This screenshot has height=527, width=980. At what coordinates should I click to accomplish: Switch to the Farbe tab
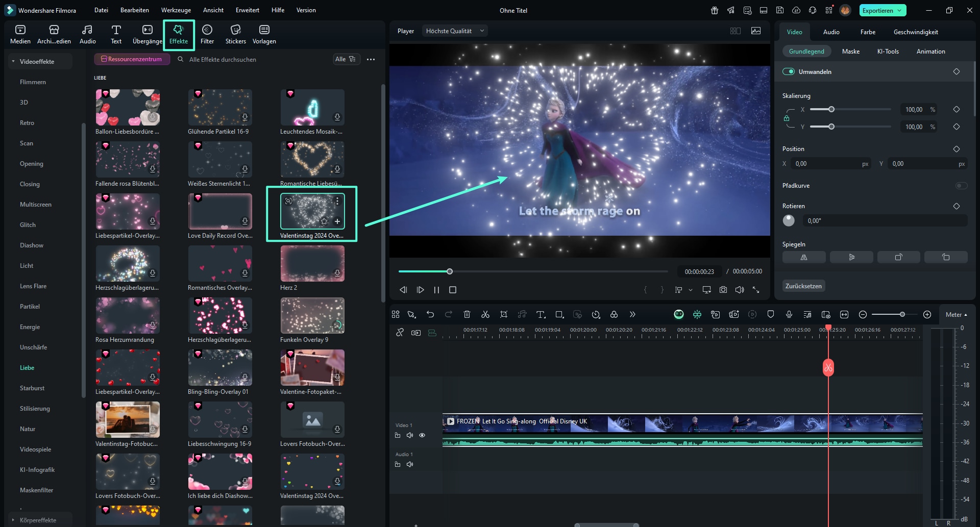pyautogui.click(x=868, y=32)
